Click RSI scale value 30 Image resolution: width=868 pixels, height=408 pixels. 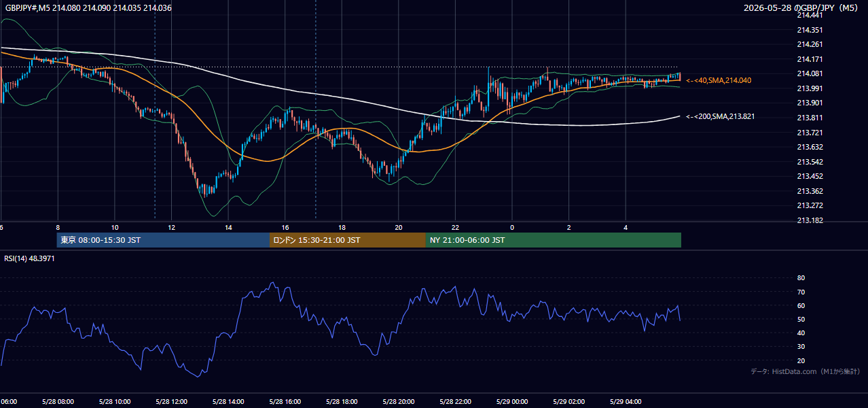(801, 347)
